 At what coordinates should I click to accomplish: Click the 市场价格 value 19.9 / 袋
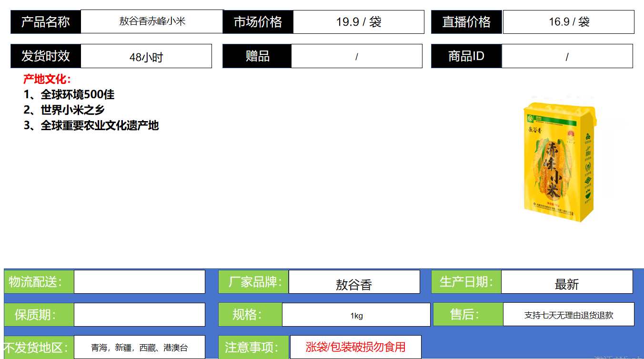[x=358, y=22]
